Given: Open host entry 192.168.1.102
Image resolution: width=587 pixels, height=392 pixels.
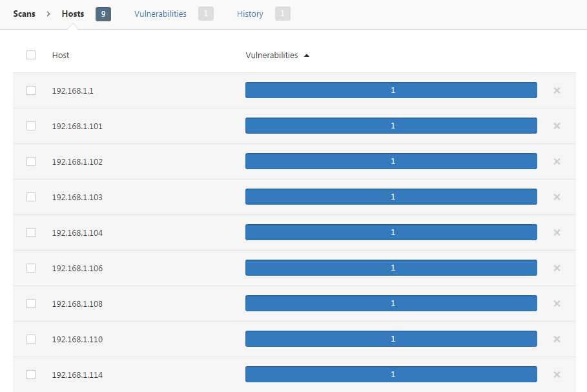Looking at the screenshot, I should point(77,161).
